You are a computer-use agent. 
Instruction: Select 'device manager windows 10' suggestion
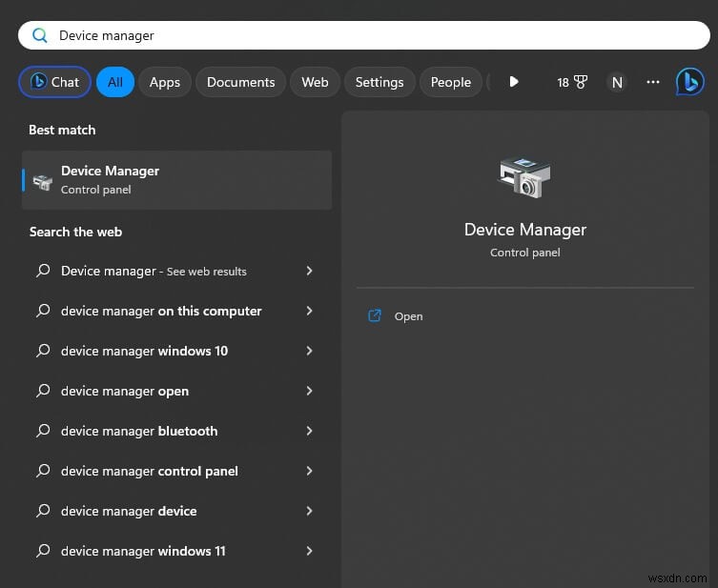176,351
